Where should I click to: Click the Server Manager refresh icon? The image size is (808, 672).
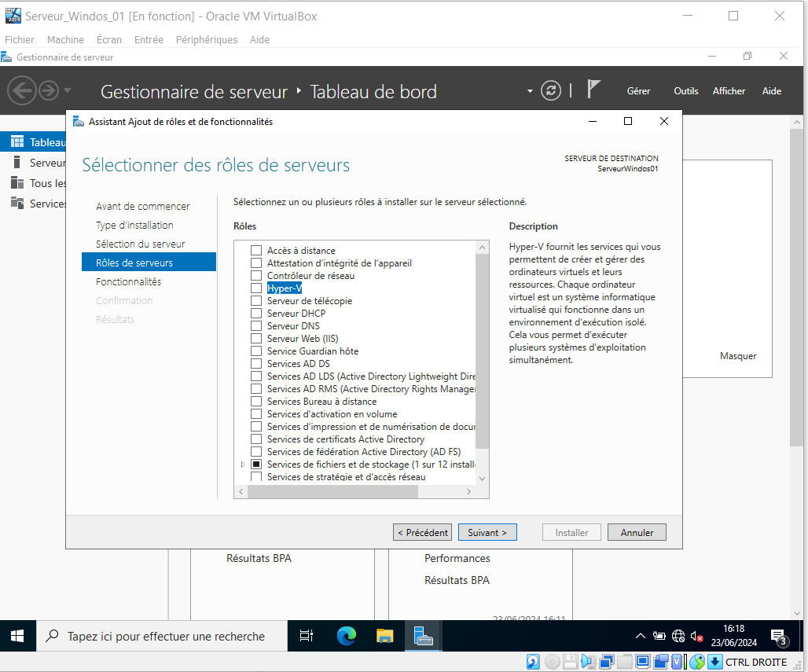point(552,90)
